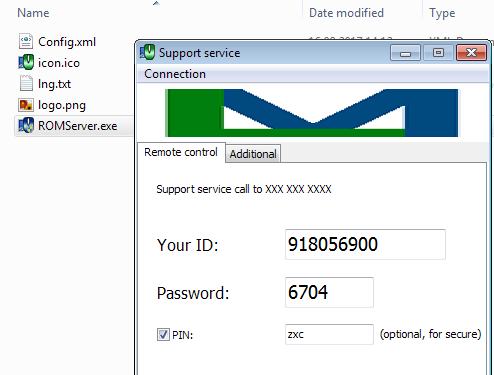Sort files by Date modified column

[x=346, y=13]
